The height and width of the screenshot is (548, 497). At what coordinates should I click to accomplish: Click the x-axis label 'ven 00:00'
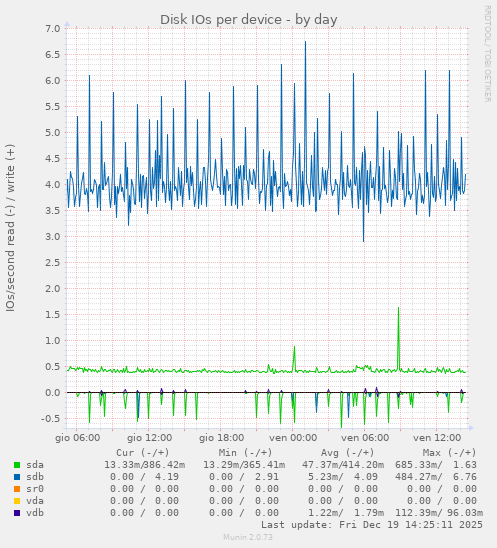tap(293, 438)
